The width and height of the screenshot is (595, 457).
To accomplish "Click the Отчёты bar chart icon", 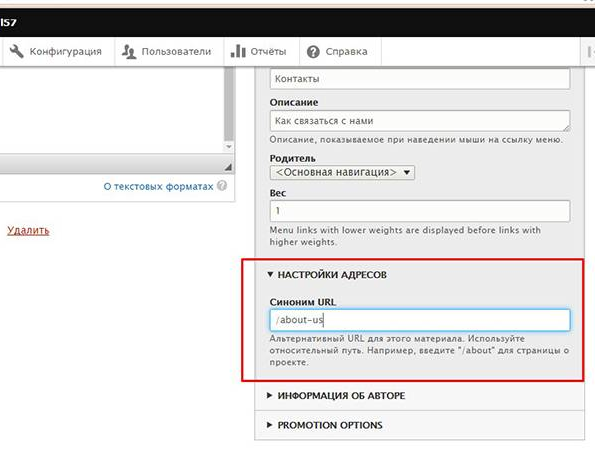I will pyautogui.click(x=238, y=51).
